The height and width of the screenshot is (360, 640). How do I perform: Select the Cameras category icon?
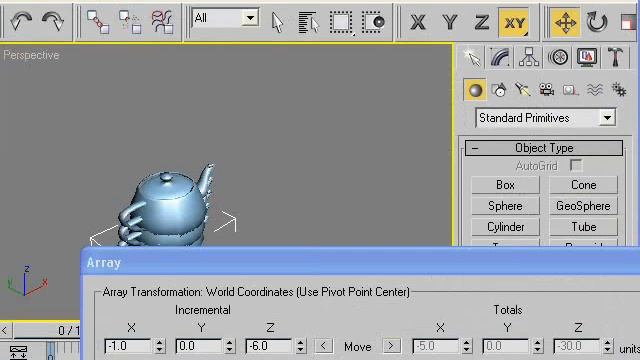[x=547, y=90]
